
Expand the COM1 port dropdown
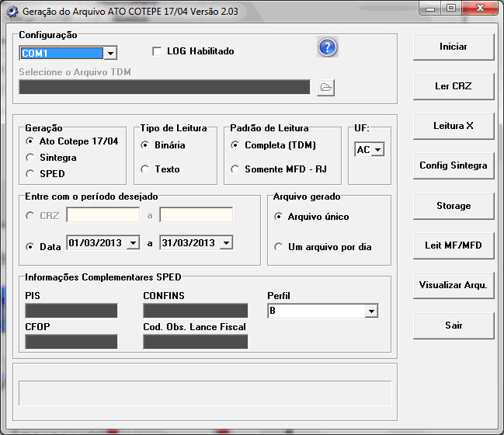[110, 54]
